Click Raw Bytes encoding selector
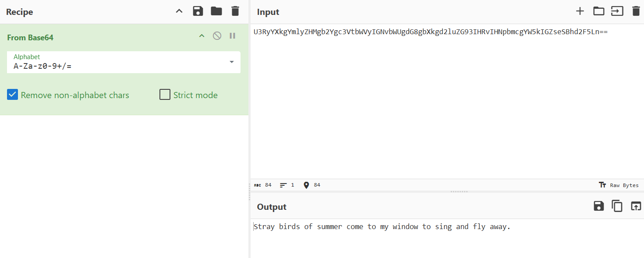644x258 pixels. click(619, 185)
